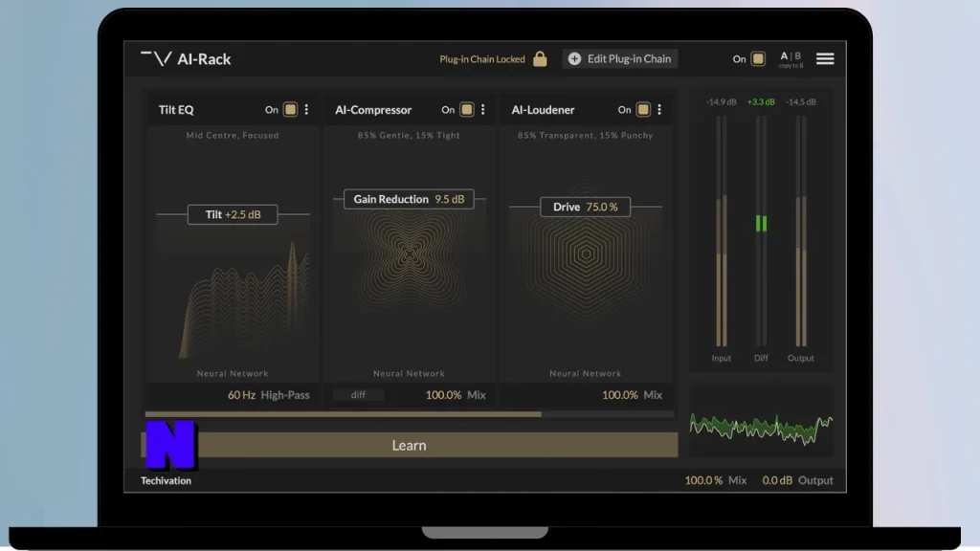Click the Plug-in Chain Locked label

[x=482, y=59]
